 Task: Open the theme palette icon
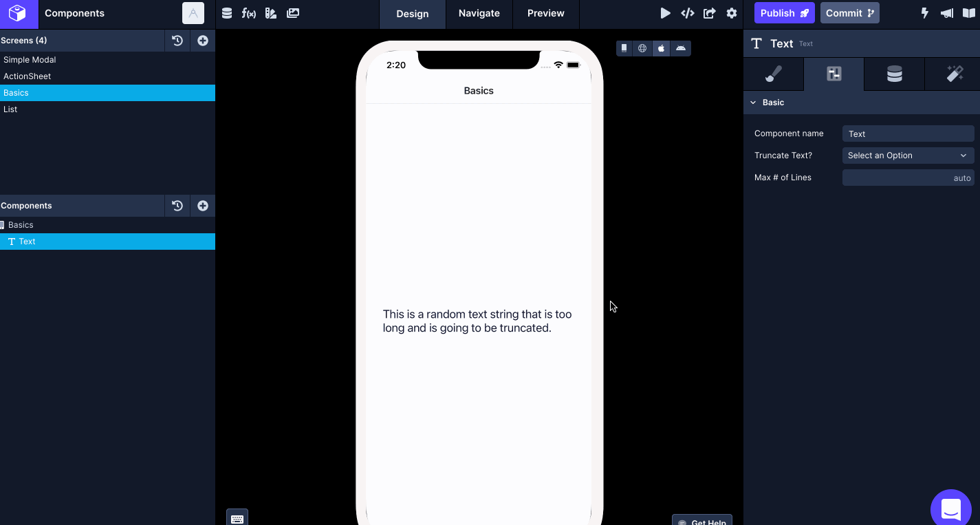pos(271,13)
